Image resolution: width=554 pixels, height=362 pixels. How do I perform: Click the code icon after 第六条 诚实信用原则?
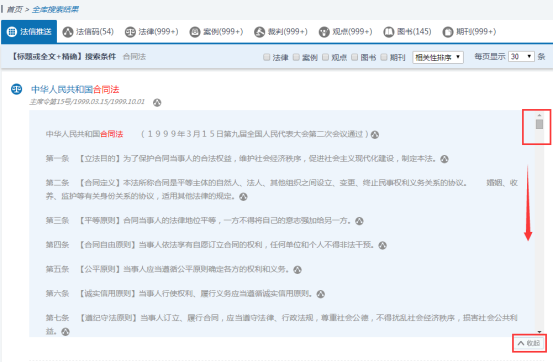[x=320, y=294]
